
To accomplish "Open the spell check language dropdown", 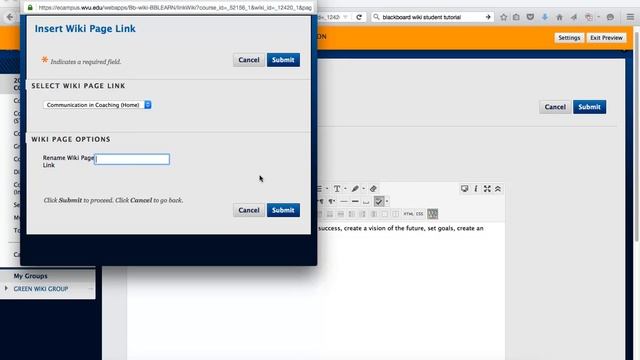I will 387,201.
